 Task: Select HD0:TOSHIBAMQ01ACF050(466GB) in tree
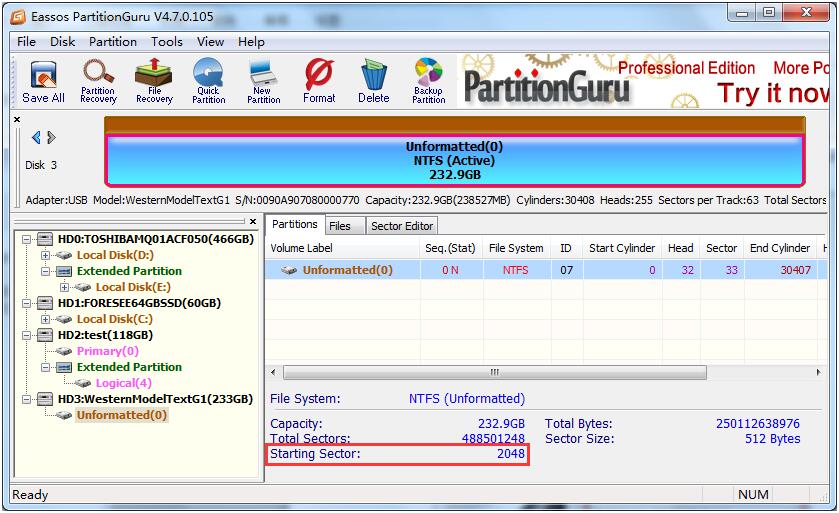156,239
